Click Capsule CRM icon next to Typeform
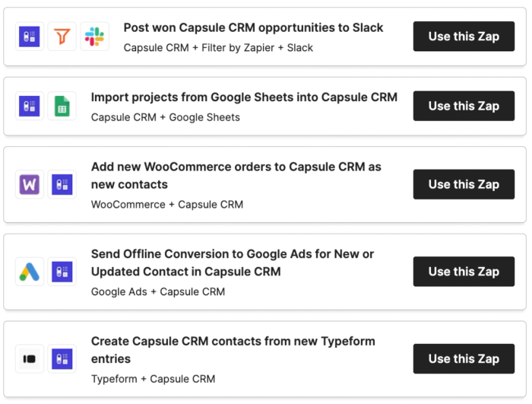Viewport: 532px width, 404px height. tap(62, 358)
